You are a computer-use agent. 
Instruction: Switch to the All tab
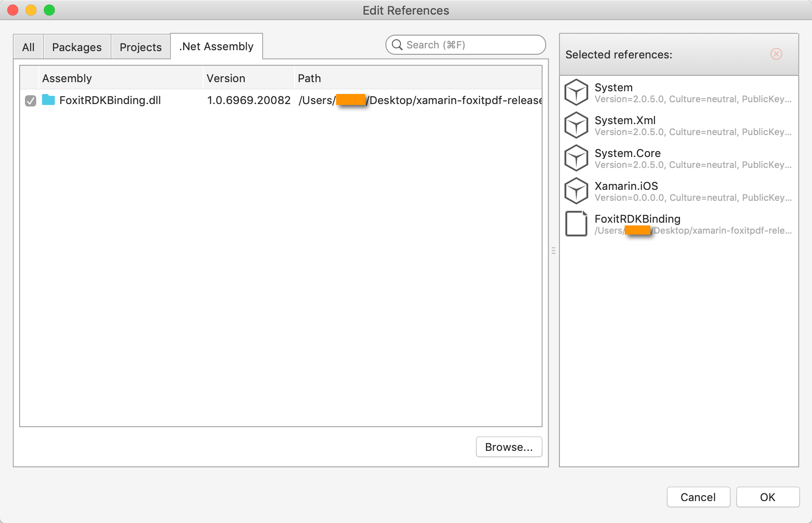[28, 47]
